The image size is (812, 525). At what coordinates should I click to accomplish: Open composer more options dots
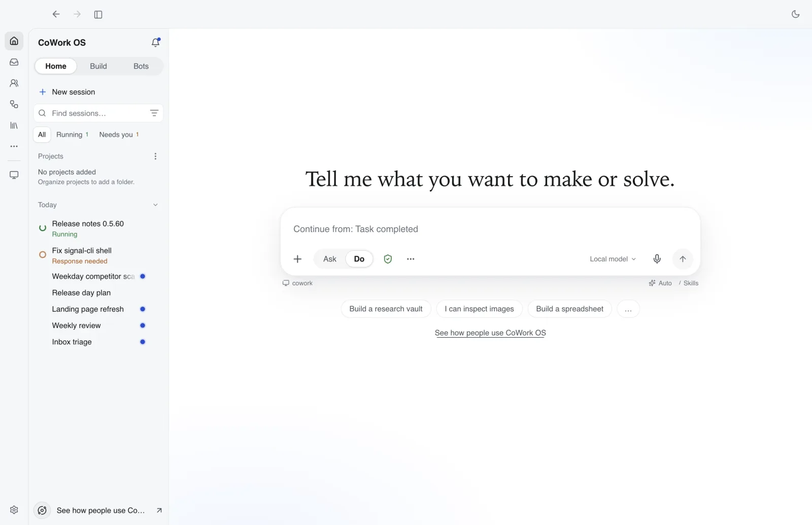click(411, 259)
